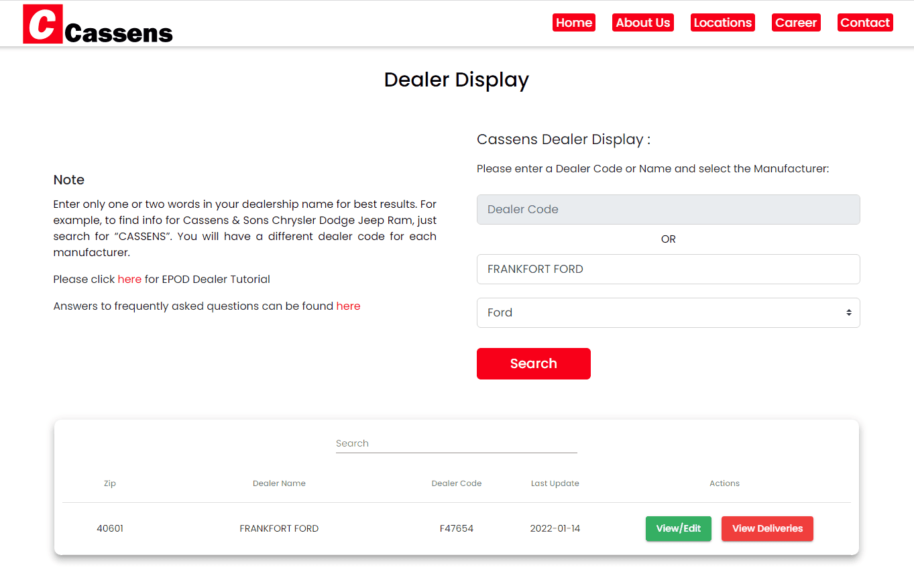
Task: Click the Cassens logo icon
Action: 43,24
